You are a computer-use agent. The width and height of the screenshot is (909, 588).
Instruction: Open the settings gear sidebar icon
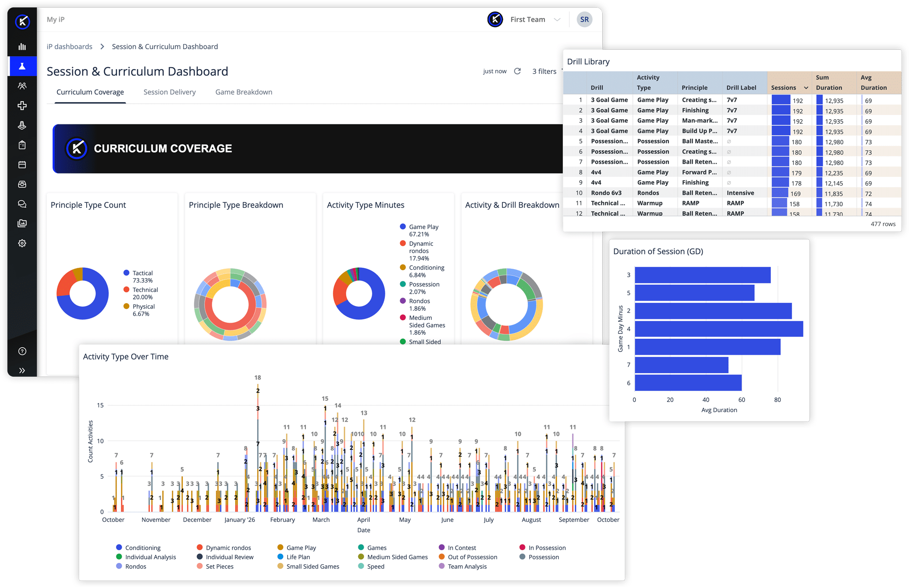(22, 243)
